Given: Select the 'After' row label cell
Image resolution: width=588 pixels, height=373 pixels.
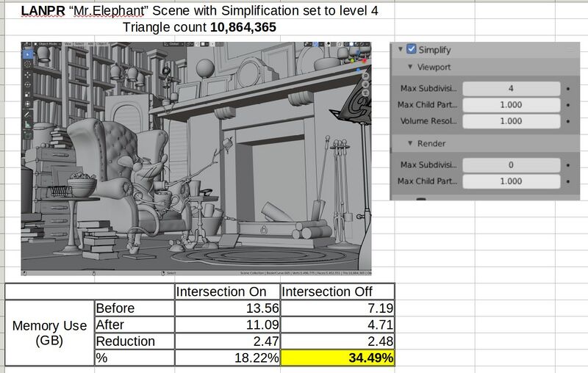Looking at the screenshot, I should pos(135,325).
